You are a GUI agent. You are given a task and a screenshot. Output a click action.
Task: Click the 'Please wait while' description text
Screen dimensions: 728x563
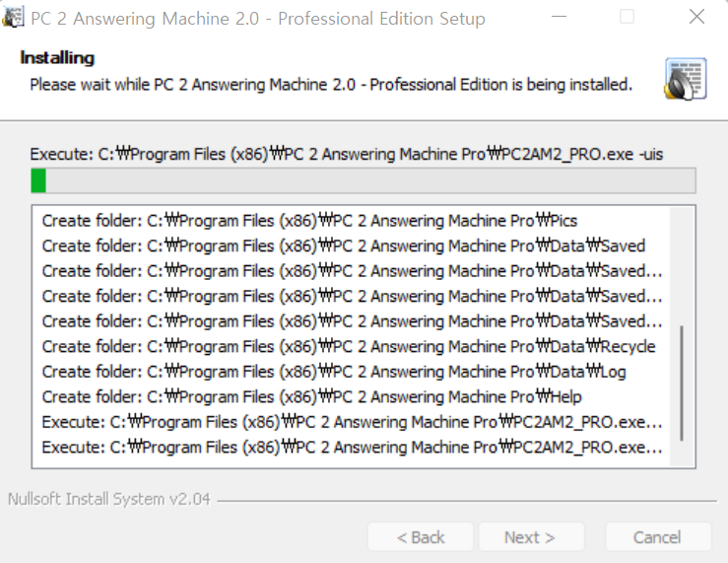pos(331,85)
